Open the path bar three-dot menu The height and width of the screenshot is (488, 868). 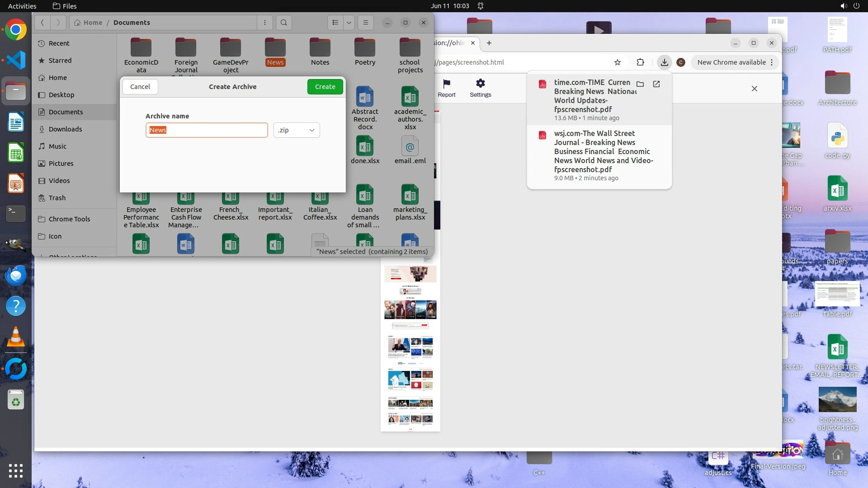[265, 23]
